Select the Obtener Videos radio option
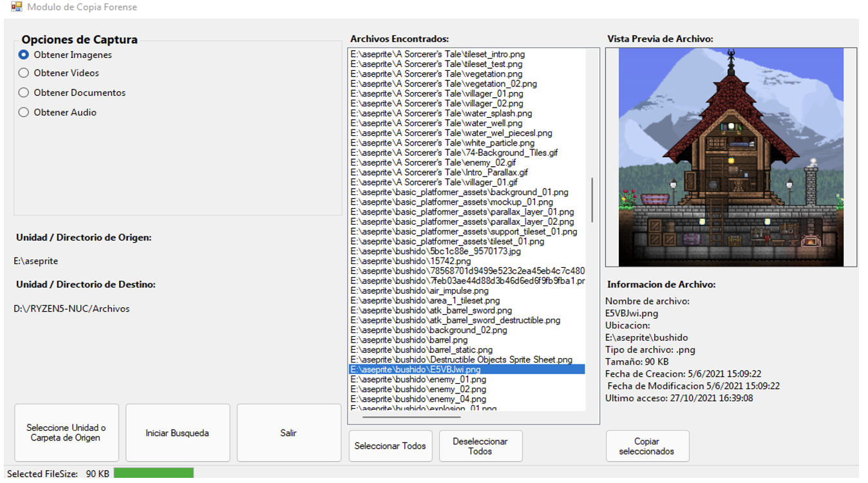Screen dimensions: 868x483 [x=59, y=73]
